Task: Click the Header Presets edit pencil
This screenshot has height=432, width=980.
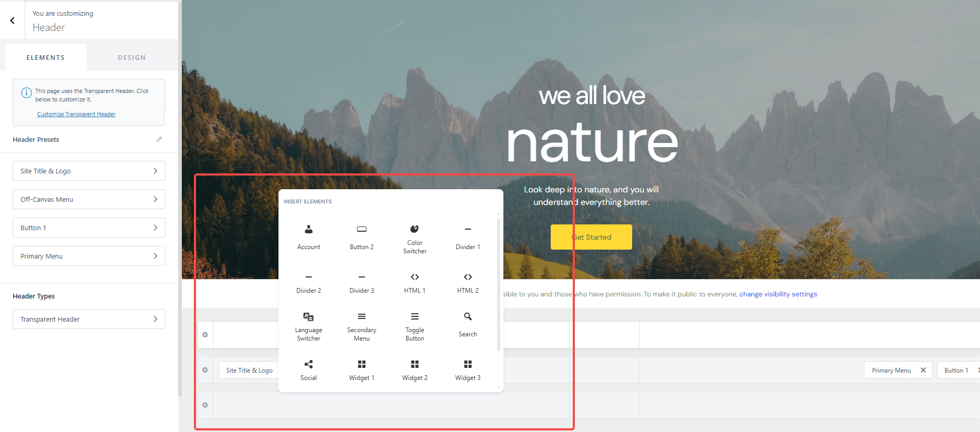Action: [x=159, y=139]
